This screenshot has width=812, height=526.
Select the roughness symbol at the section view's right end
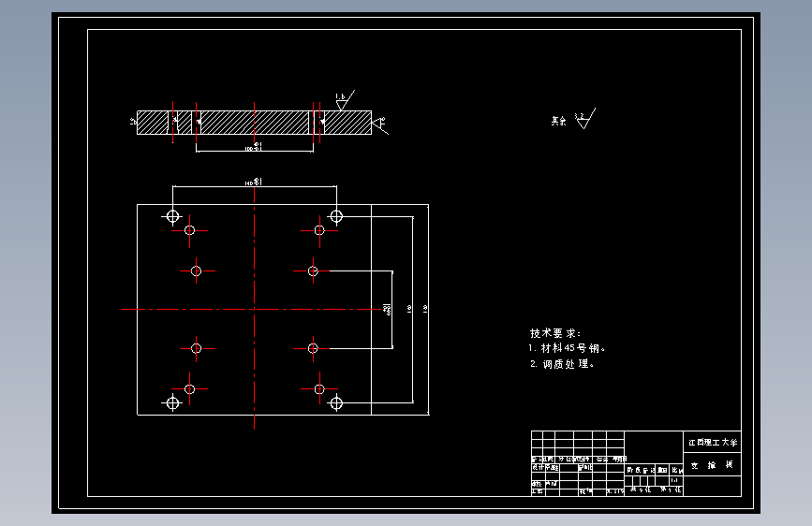click(380, 124)
